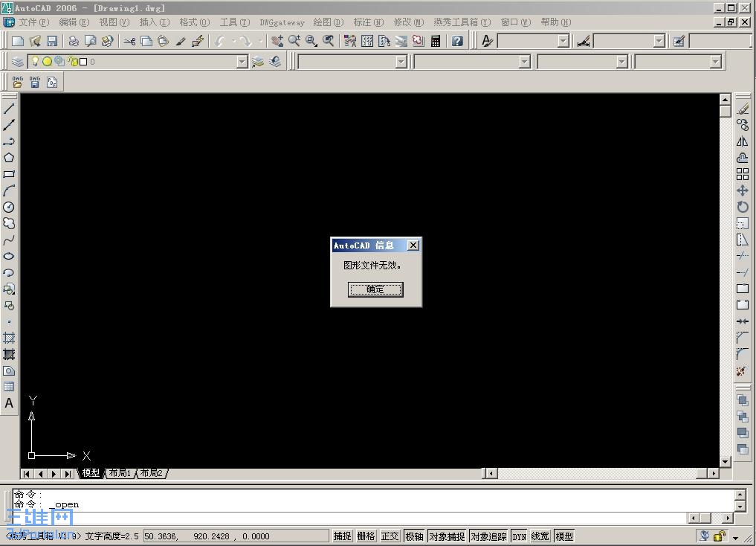Open the 燕秀工具箱 menu
The width and height of the screenshot is (756, 546).
[x=462, y=22]
